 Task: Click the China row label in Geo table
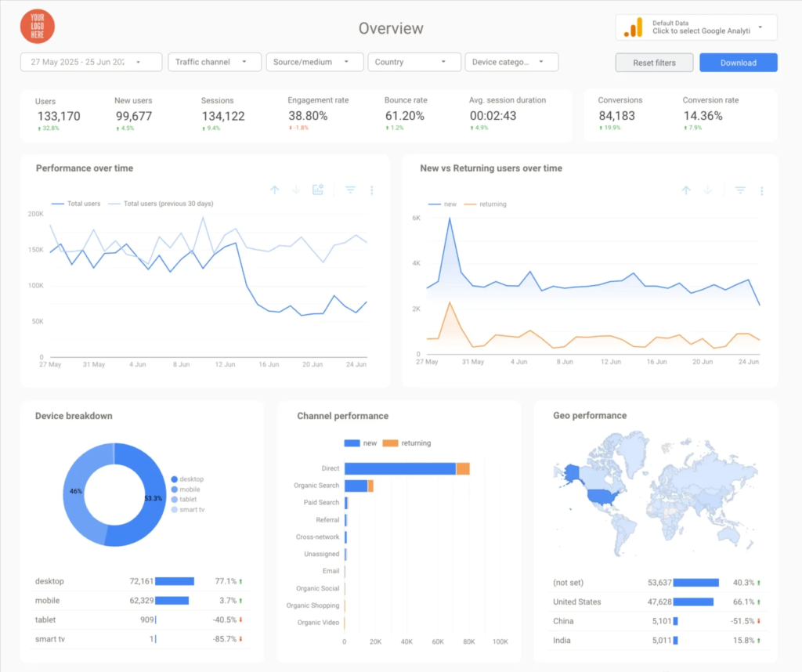tap(563, 621)
